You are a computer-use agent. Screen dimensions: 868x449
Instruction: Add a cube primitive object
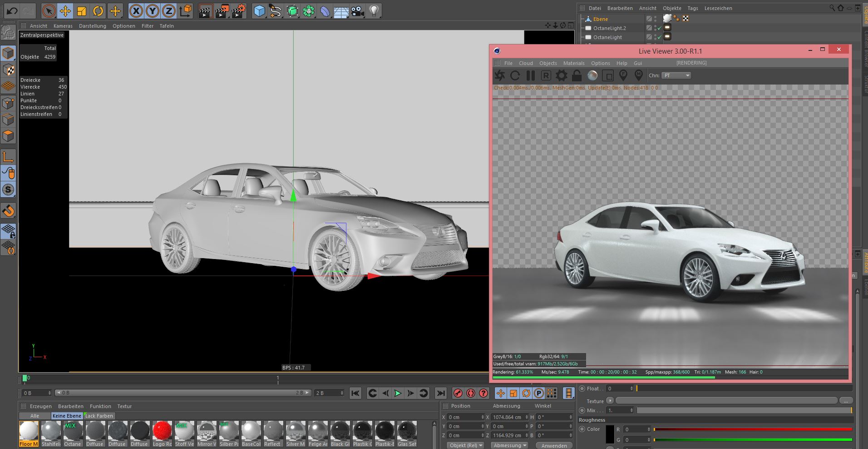(259, 11)
